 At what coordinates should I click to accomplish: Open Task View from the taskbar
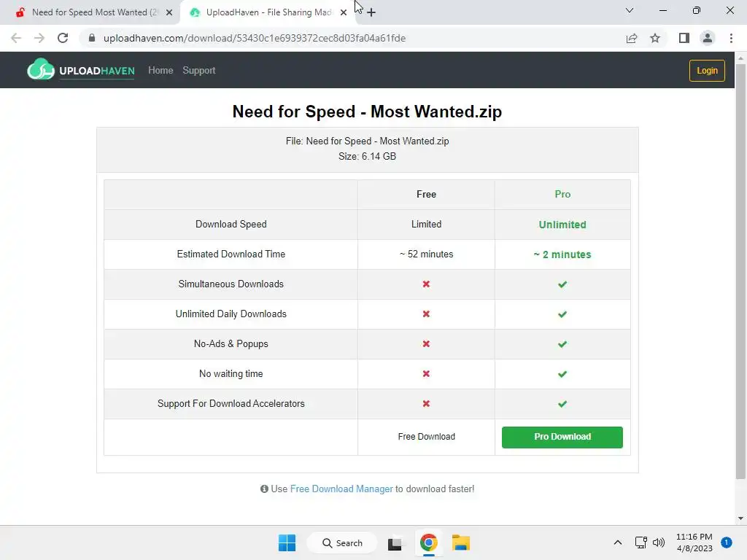(395, 543)
